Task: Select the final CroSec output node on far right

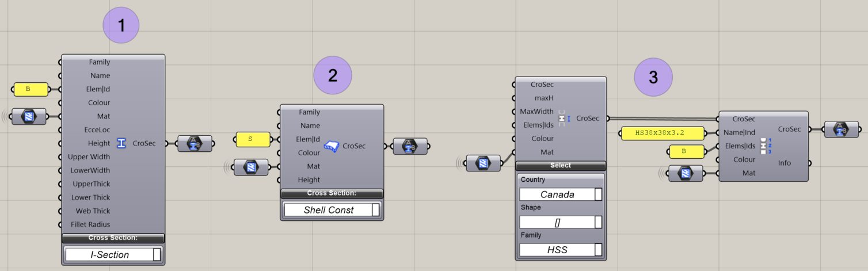Action: point(841,129)
